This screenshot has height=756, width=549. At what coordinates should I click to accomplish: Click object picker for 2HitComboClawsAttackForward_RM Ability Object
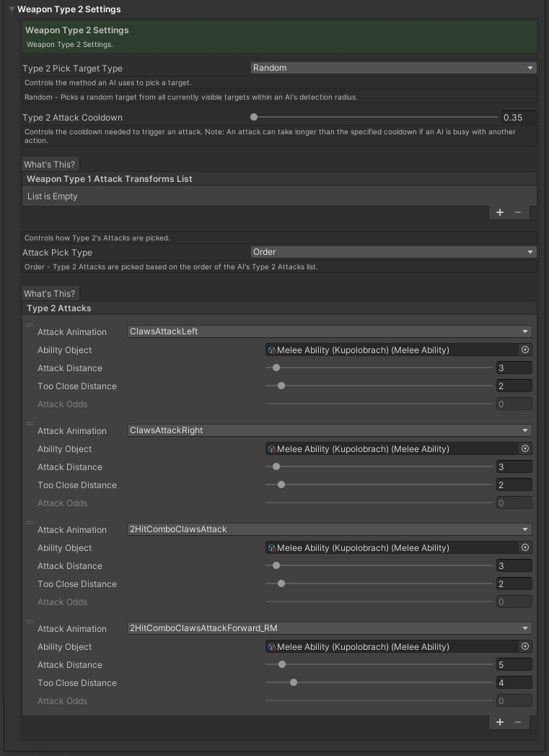525,646
